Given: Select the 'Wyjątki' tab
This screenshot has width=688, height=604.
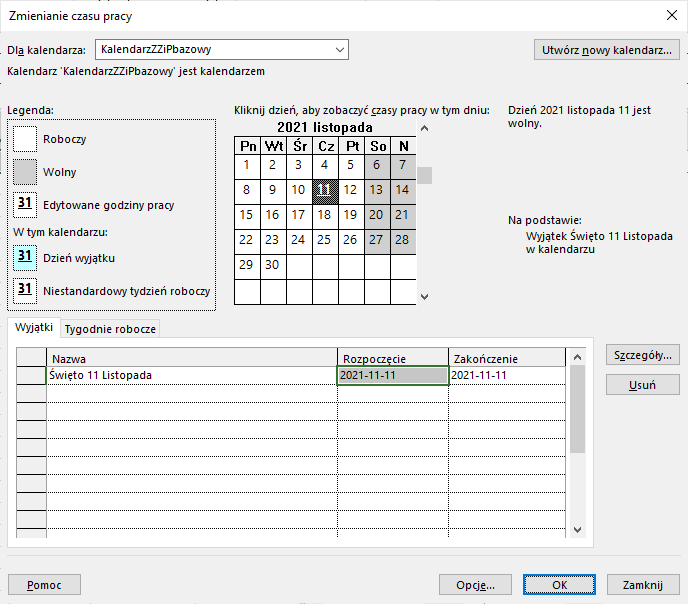Looking at the screenshot, I should (x=34, y=328).
